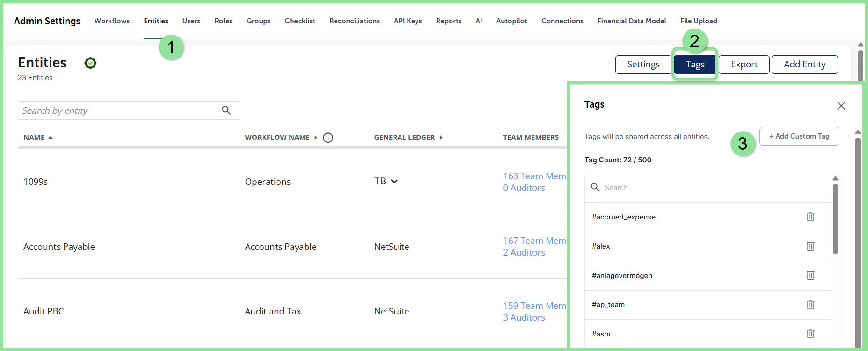Click the green verified badge beside Entities
Viewport: 868px width, 351px height.
point(90,63)
